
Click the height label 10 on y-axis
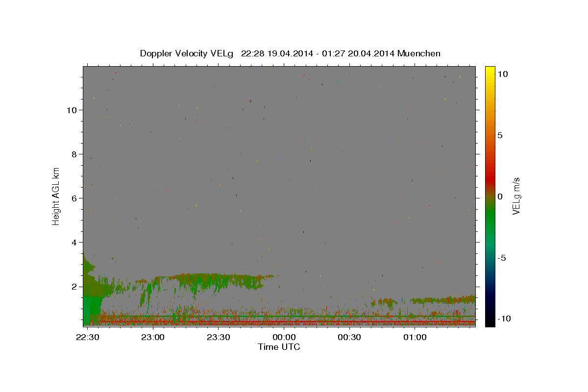coord(72,110)
